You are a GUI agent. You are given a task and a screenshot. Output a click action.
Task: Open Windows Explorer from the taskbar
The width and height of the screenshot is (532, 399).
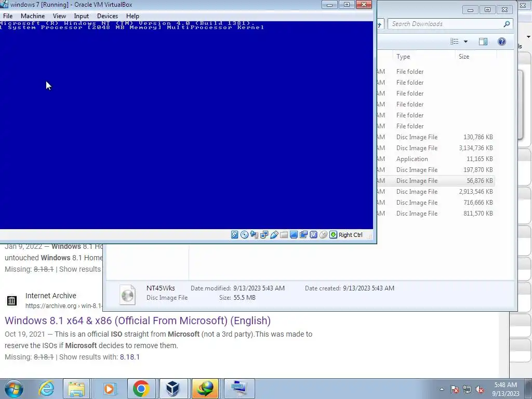tap(77, 389)
